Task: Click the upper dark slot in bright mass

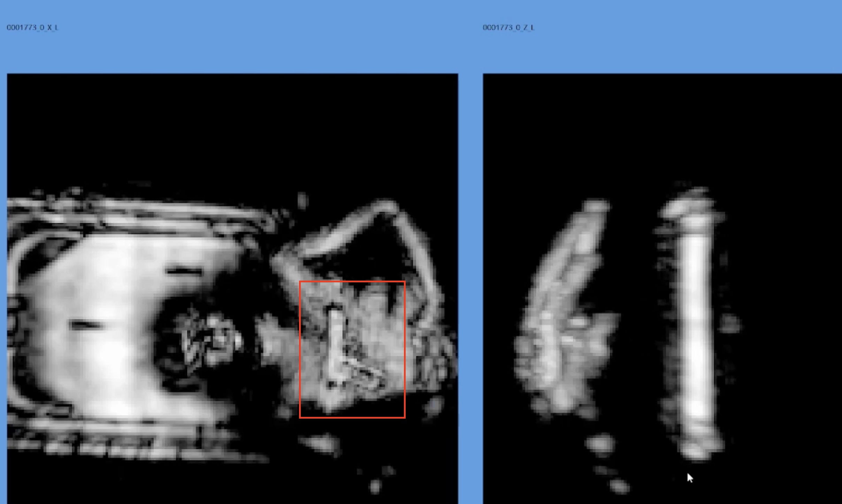Action: pyautogui.click(x=185, y=271)
